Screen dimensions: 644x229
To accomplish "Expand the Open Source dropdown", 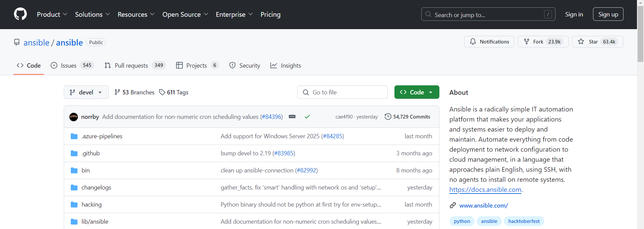I will [x=185, y=14].
